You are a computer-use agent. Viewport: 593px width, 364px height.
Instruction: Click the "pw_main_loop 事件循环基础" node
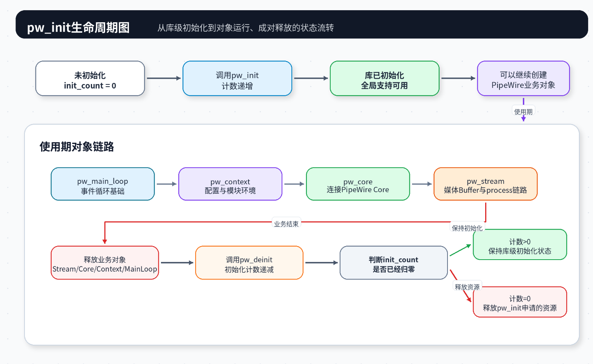coord(103,184)
